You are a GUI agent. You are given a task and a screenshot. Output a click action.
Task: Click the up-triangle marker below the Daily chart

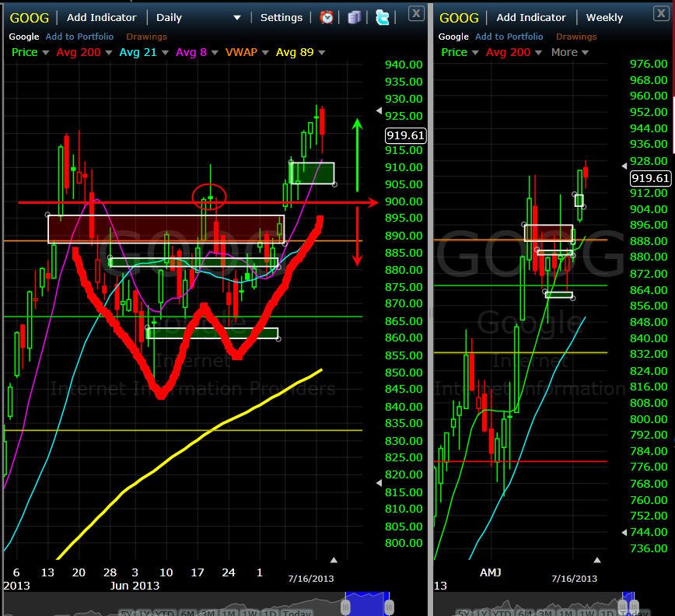click(334, 560)
